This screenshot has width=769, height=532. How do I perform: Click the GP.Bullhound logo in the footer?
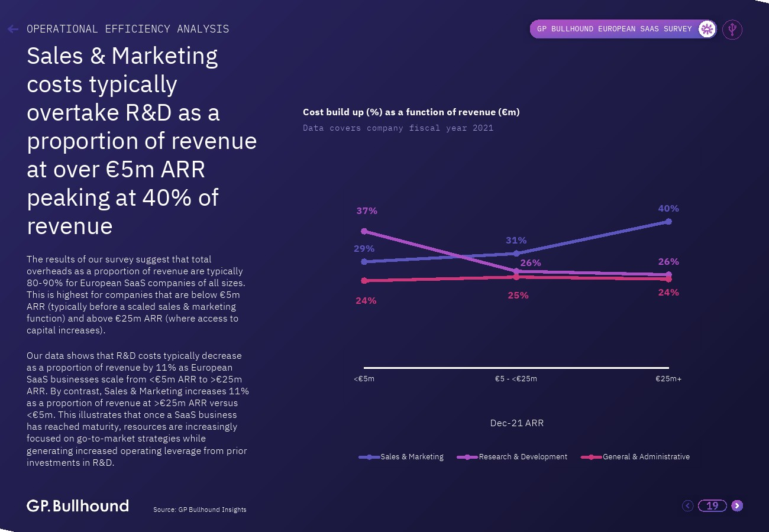pos(77,506)
